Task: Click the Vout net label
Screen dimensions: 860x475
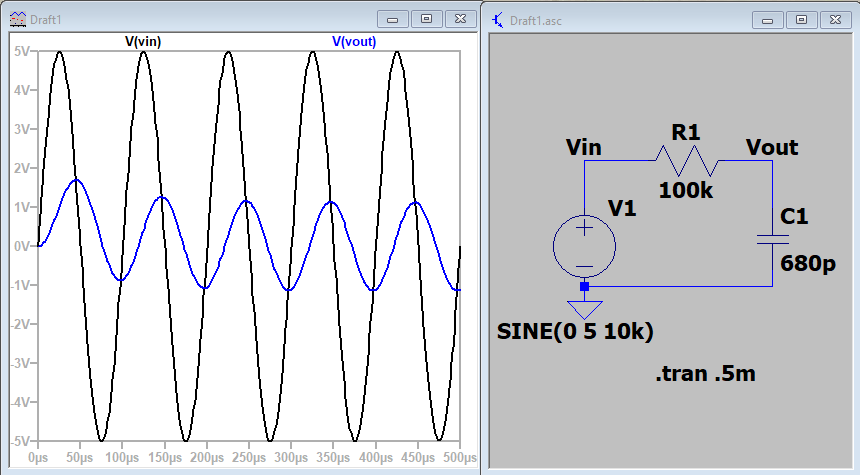Action: pos(772,148)
